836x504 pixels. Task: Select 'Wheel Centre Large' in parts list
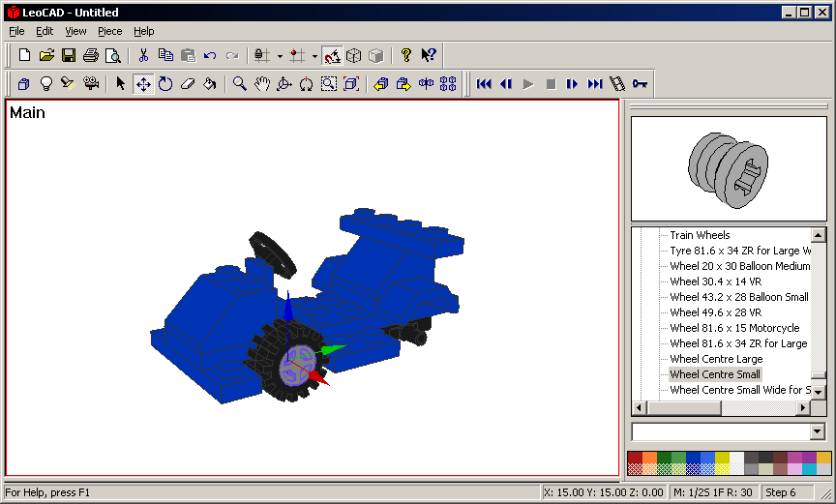point(716,359)
